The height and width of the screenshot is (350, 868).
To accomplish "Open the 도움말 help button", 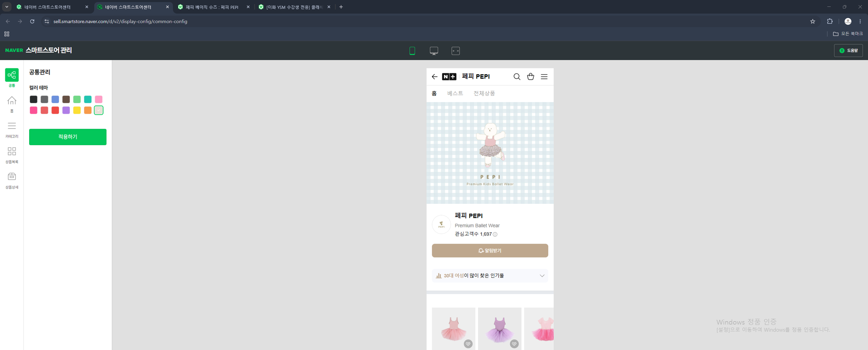I will (848, 51).
